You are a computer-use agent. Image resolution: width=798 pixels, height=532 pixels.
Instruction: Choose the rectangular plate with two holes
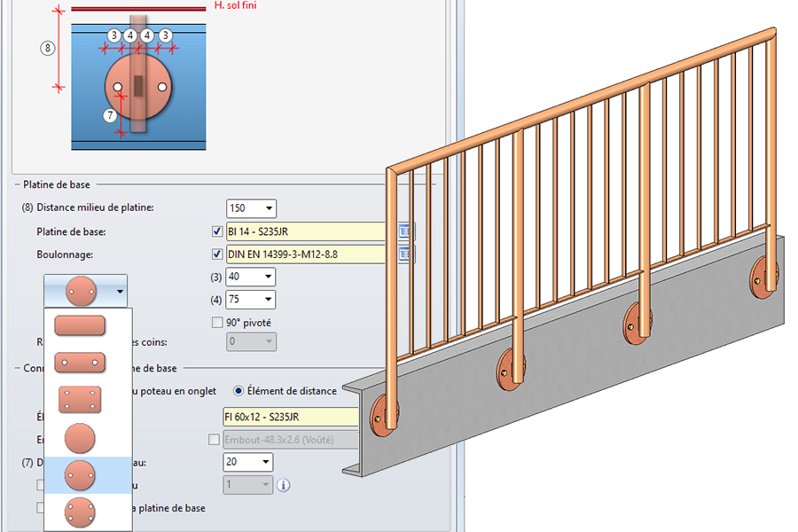click(x=80, y=362)
